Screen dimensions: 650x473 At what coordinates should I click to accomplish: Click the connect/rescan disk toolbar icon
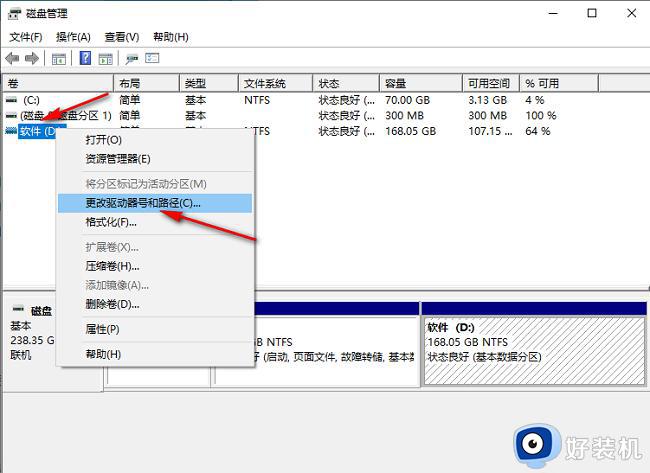point(132,59)
